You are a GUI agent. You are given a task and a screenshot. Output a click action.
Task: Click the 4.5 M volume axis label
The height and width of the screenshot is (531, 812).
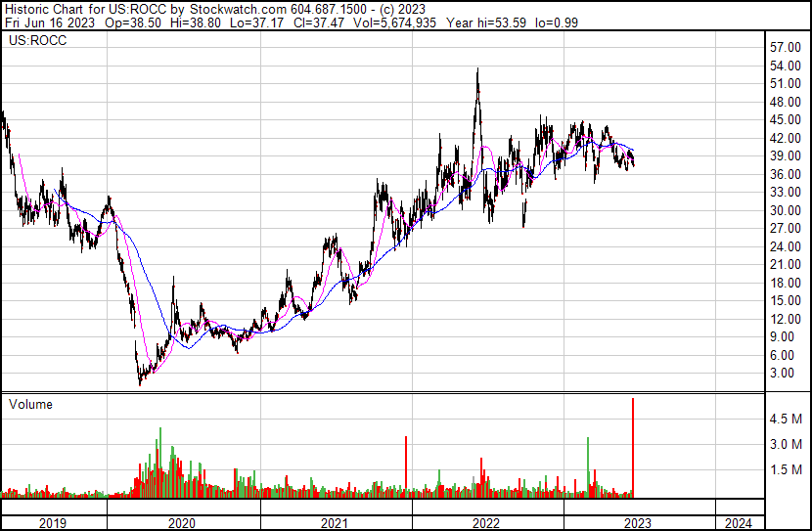(x=786, y=419)
